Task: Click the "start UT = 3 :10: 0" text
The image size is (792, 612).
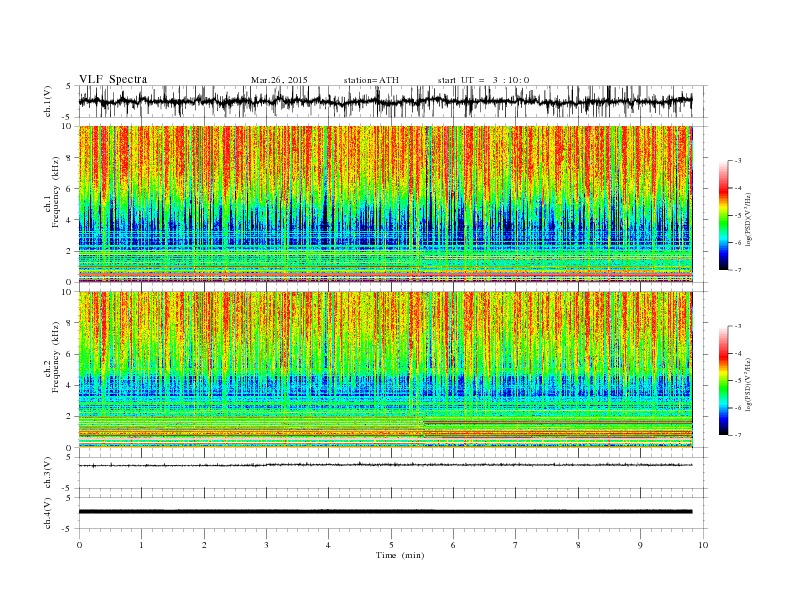Action: (x=483, y=80)
